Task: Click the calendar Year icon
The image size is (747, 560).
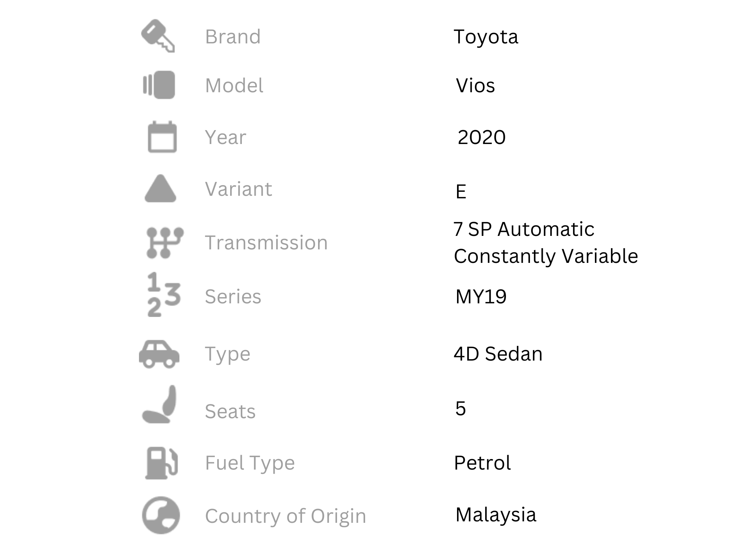Action: pos(162,137)
